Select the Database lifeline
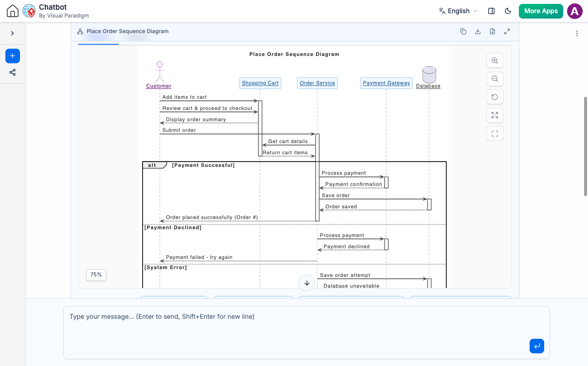588x366 pixels. coord(428,78)
